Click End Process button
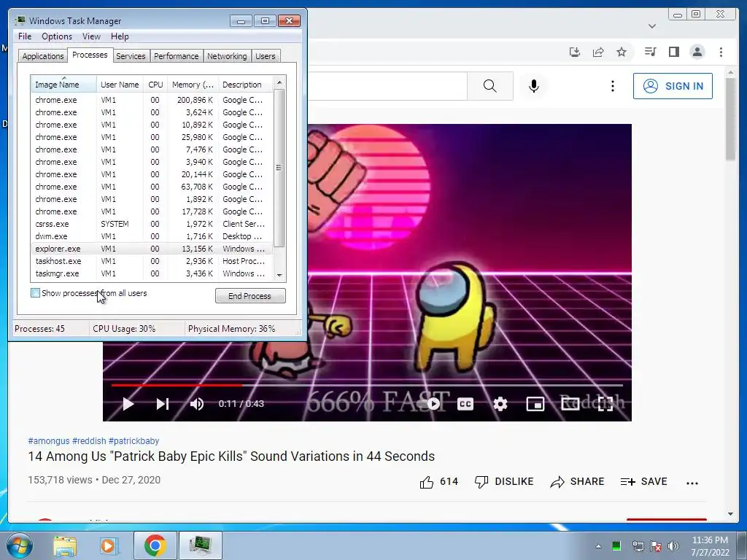 coord(250,296)
